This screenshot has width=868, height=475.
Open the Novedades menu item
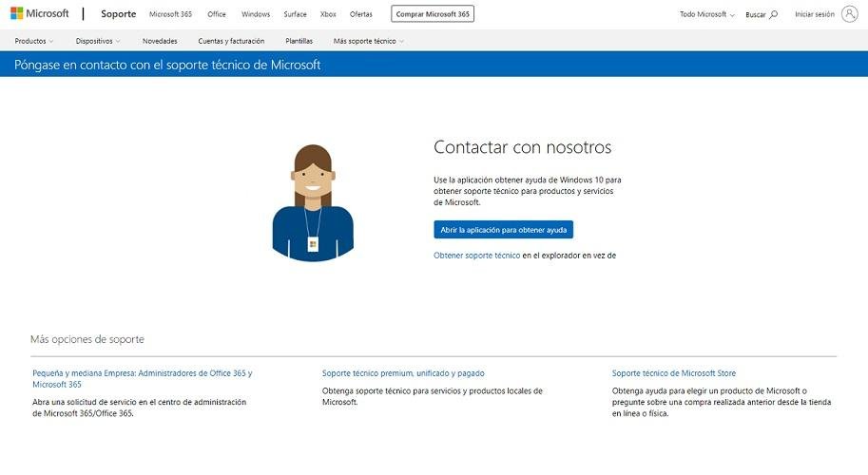[x=160, y=41]
